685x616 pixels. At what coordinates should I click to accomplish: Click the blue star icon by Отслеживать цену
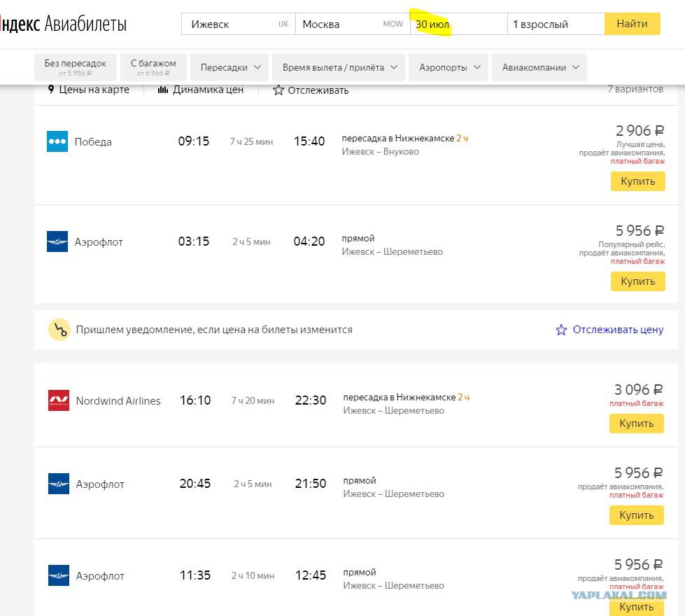(x=561, y=330)
